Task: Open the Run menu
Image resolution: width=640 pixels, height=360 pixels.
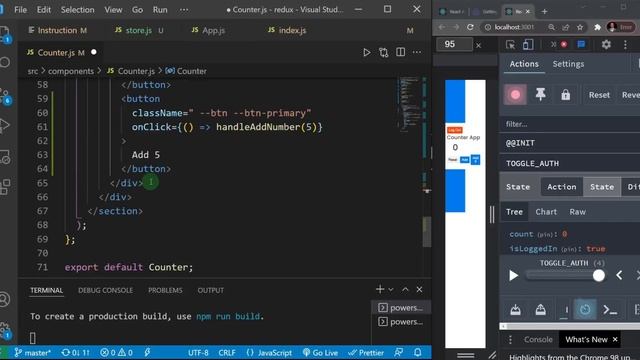Action: [x=160, y=9]
